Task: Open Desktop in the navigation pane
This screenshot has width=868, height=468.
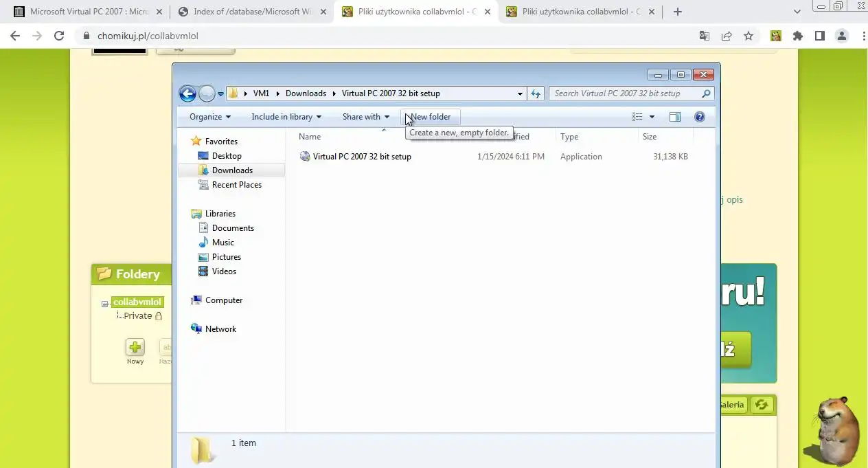Action: [x=227, y=156]
